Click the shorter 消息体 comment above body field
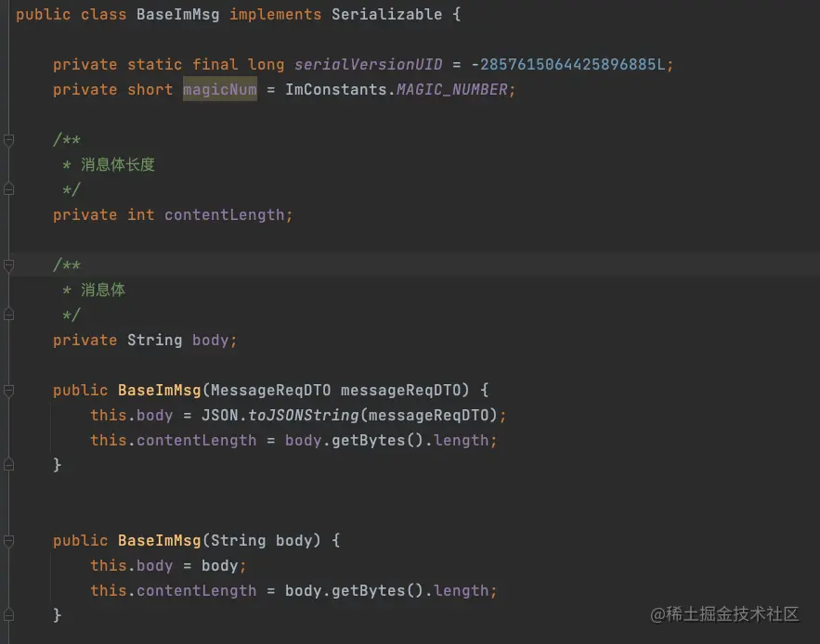Image resolution: width=820 pixels, height=644 pixels. pyautogui.click(x=103, y=290)
